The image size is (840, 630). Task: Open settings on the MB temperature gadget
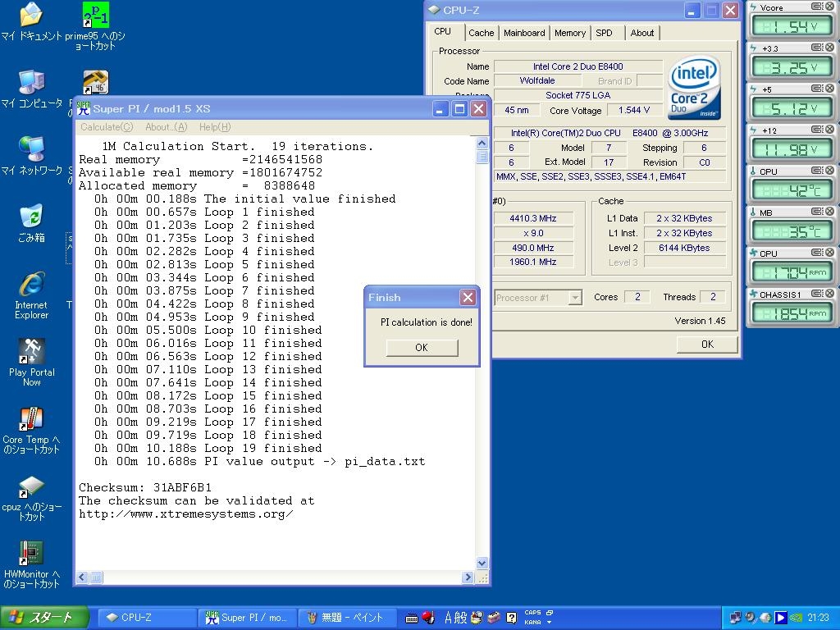click(817, 212)
